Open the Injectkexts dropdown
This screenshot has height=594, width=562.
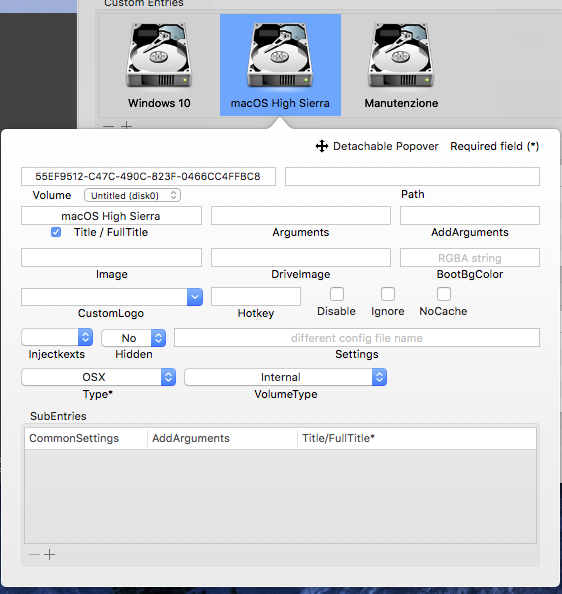pos(57,337)
